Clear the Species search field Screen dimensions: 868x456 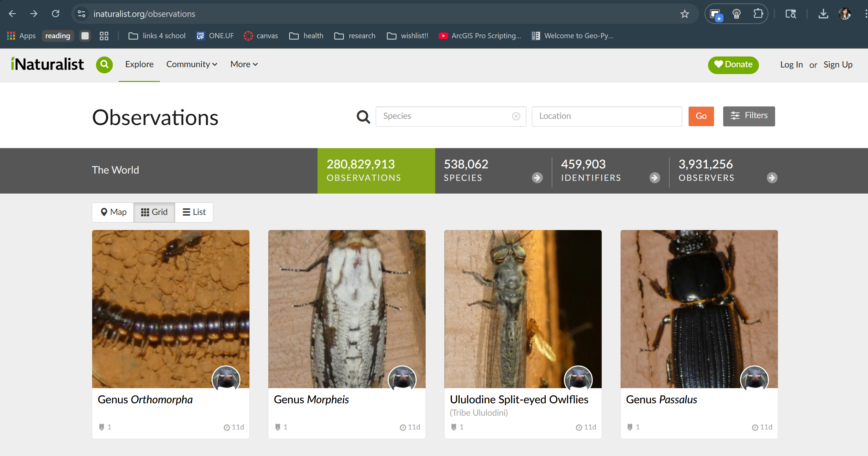point(516,116)
